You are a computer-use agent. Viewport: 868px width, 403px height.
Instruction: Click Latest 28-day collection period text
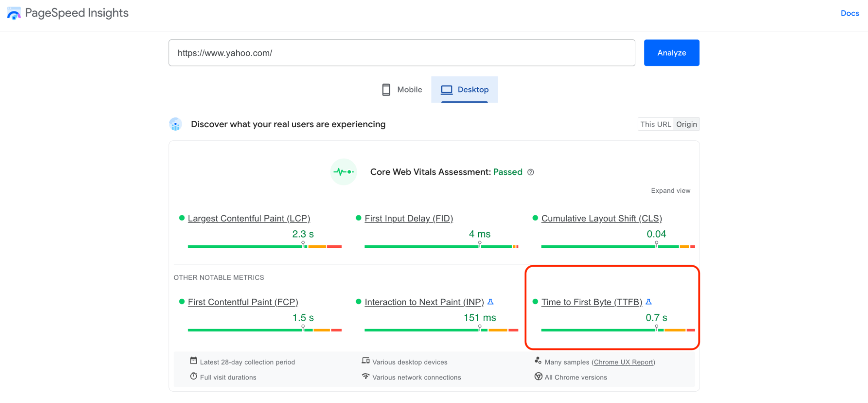click(x=248, y=362)
